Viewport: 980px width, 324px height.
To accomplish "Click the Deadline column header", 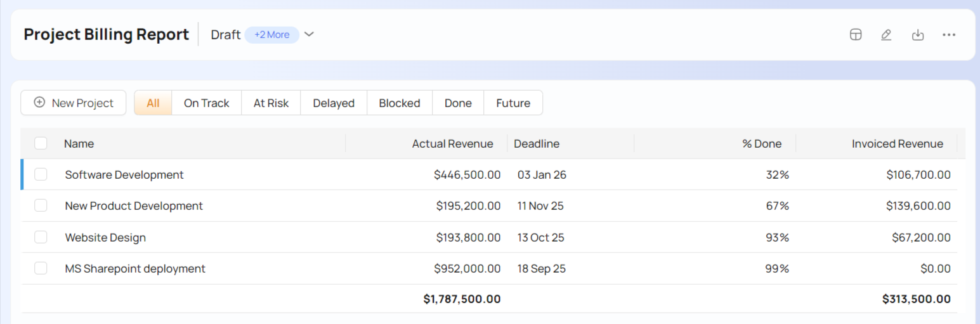I will [x=537, y=144].
